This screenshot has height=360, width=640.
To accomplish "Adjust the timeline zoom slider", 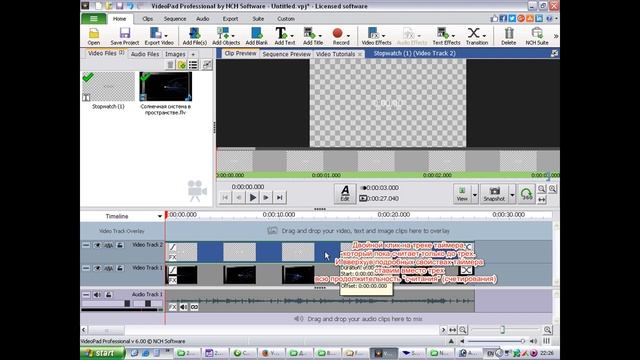I will [502, 330].
